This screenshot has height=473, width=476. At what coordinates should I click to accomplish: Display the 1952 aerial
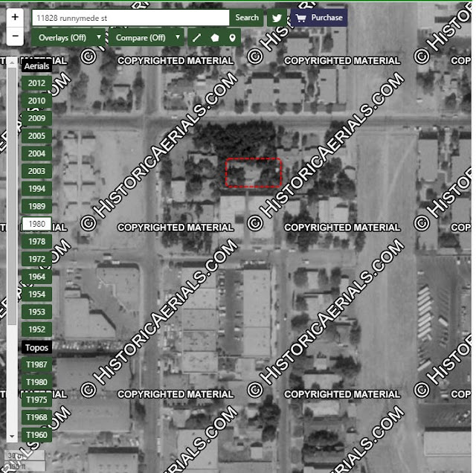click(36, 329)
